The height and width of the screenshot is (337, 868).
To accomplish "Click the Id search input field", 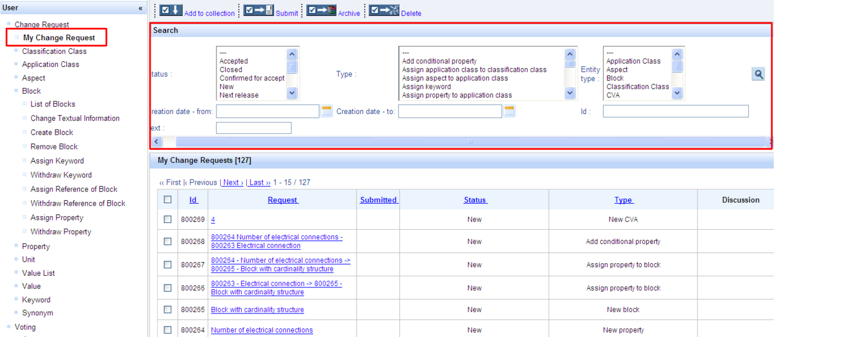I will (x=675, y=112).
